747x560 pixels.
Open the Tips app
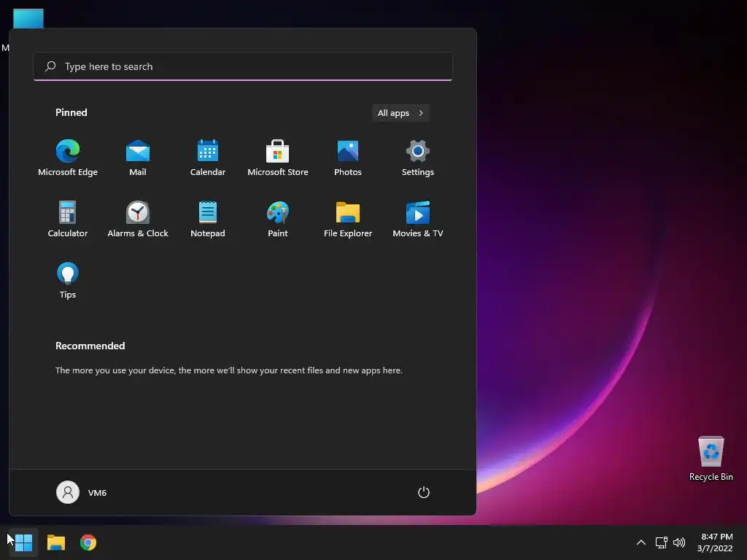click(x=68, y=281)
